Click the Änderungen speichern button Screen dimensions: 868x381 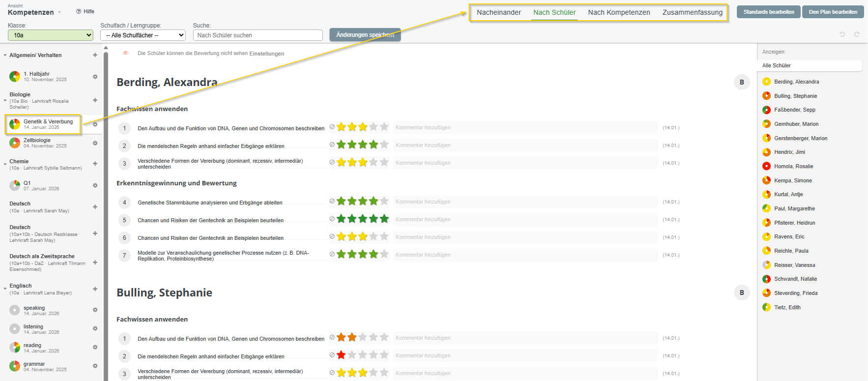365,35
